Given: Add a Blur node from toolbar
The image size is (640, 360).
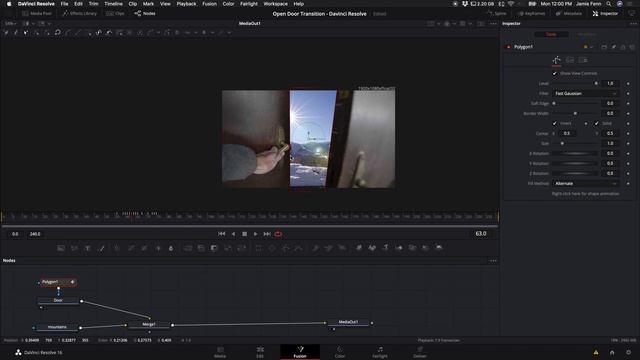Looking at the screenshot, I should click(171, 248).
